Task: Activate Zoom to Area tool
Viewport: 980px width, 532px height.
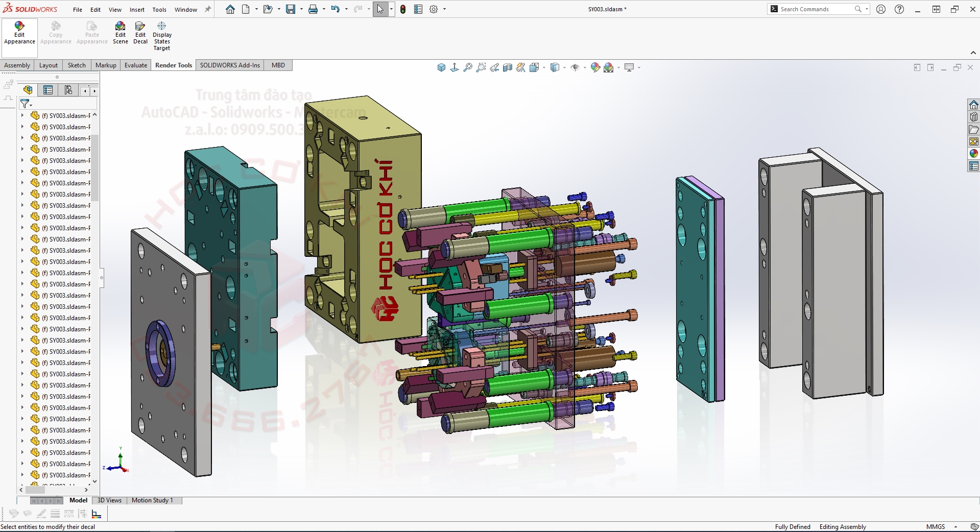Action: (481, 67)
